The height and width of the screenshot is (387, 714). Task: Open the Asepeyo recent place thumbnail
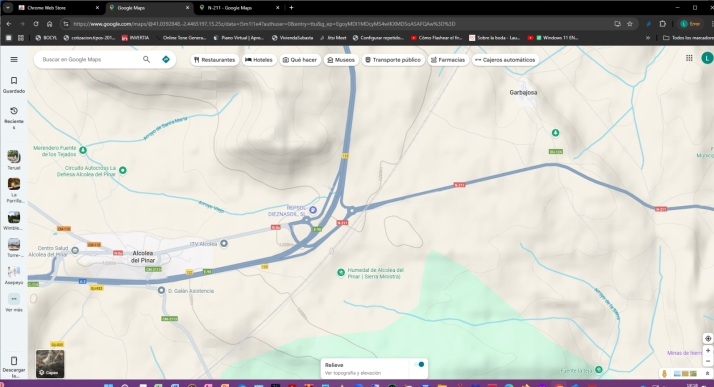pos(14,272)
